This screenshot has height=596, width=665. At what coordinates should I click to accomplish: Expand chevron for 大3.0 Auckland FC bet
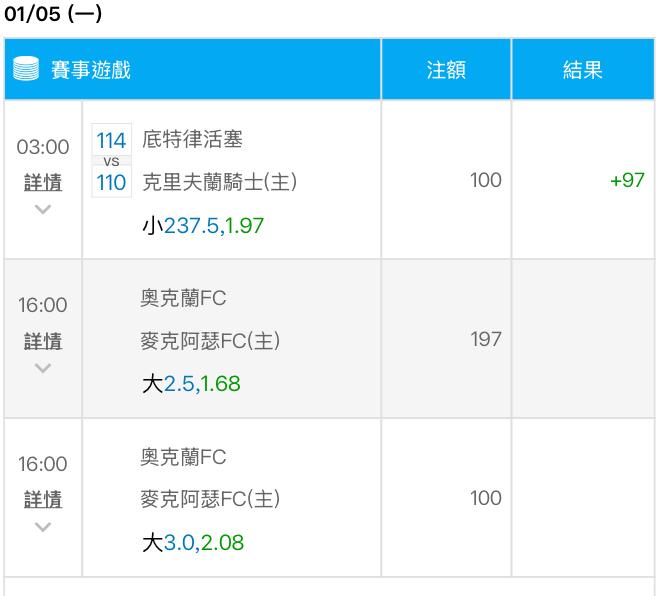click(43, 526)
